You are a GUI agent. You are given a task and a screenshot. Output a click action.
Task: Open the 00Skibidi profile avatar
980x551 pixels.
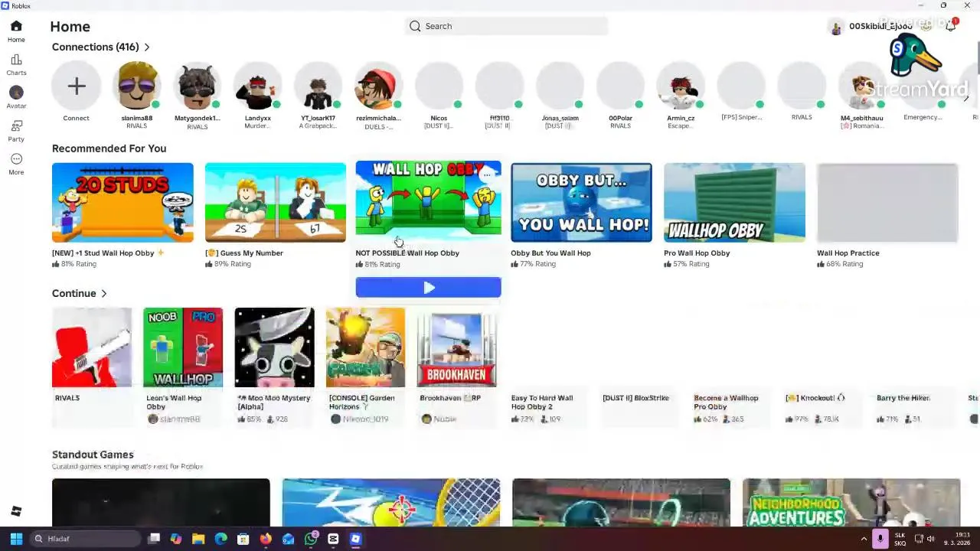point(836,27)
